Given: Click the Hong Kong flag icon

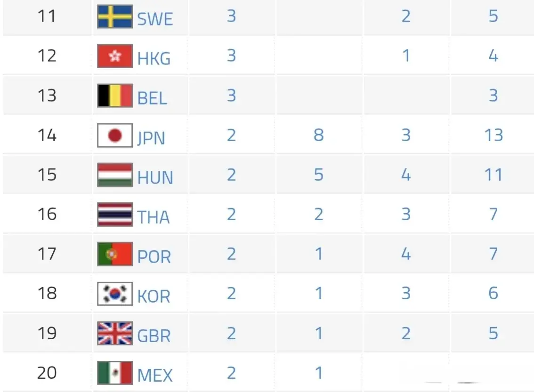Looking at the screenshot, I should pos(115,56).
